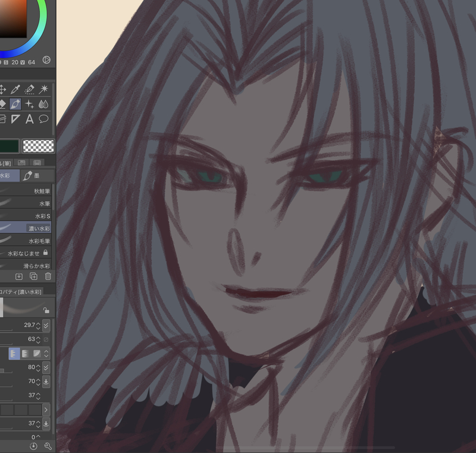This screenshot has height=453, width=476.
Task: Click the blending mode up-down arrows
Action: tap(46, 354)
